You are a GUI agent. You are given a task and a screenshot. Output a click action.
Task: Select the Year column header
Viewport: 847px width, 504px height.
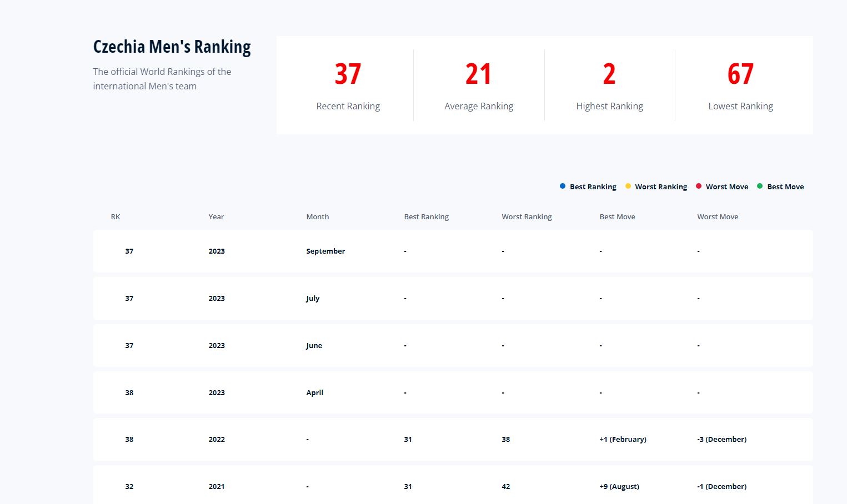[x=216, y=217]
